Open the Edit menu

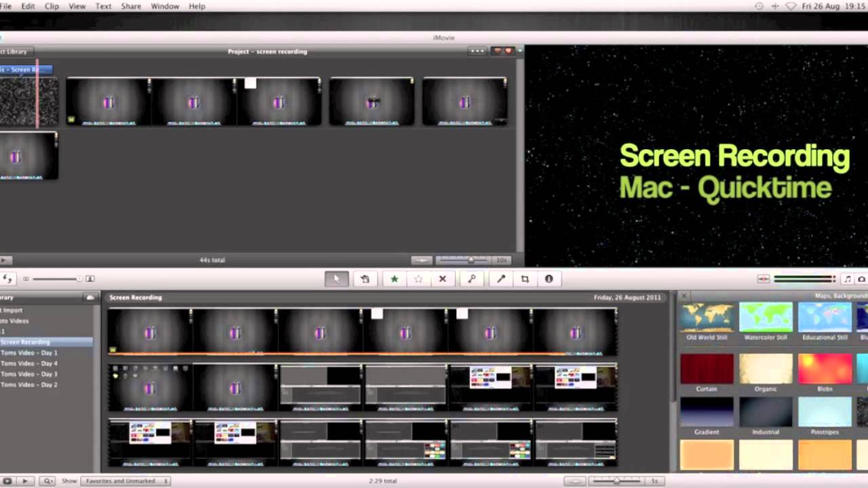[x=28, y=6]
